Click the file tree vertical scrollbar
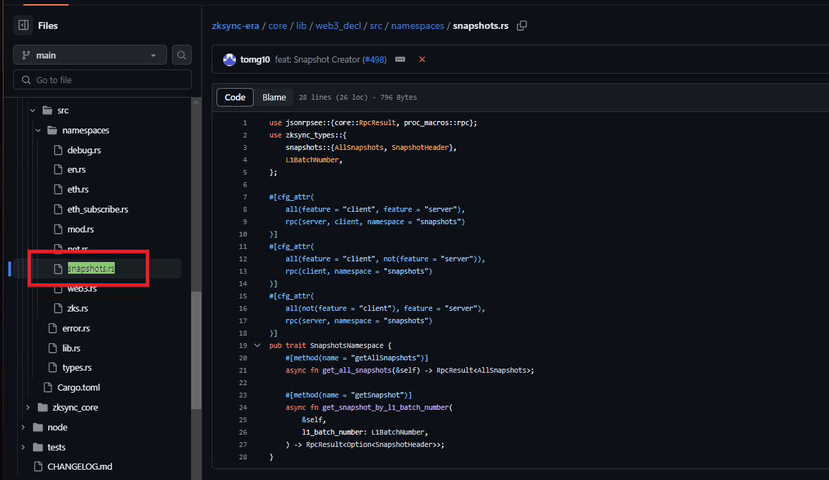 (196, 350)
